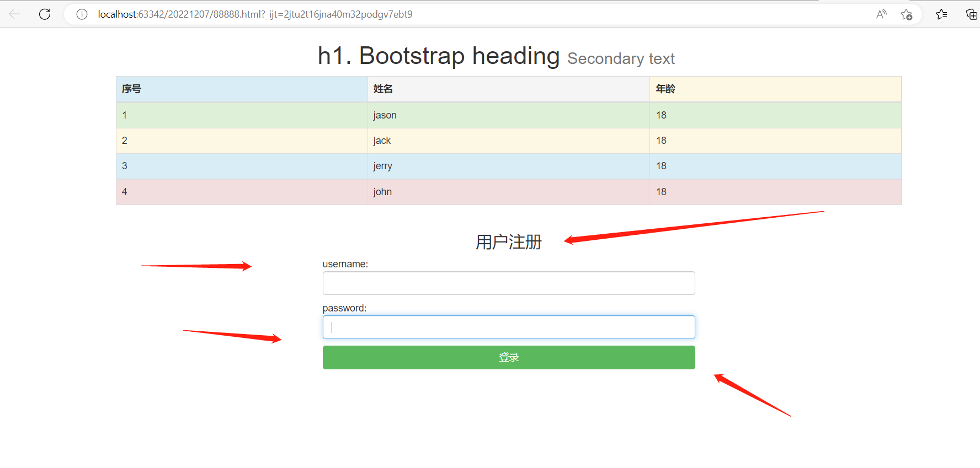Screen dimensions: 980x468
Task: Click the Secondary text subtitle
Action: point(621,58)
